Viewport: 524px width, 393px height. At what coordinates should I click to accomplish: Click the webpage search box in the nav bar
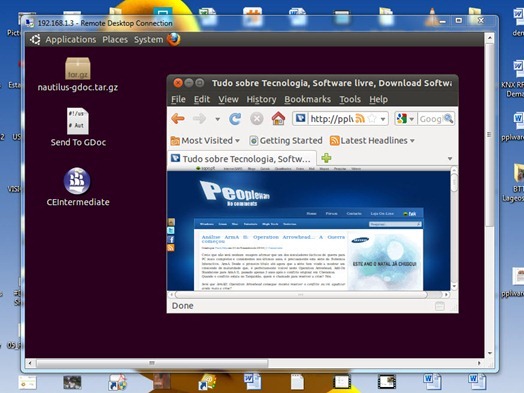[395, 224]
